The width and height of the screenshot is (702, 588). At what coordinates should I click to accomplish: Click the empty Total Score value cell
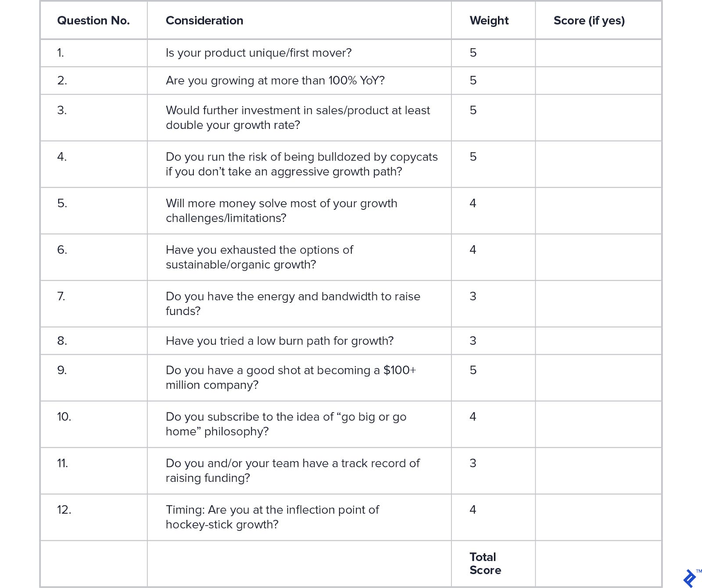point(598,564)
